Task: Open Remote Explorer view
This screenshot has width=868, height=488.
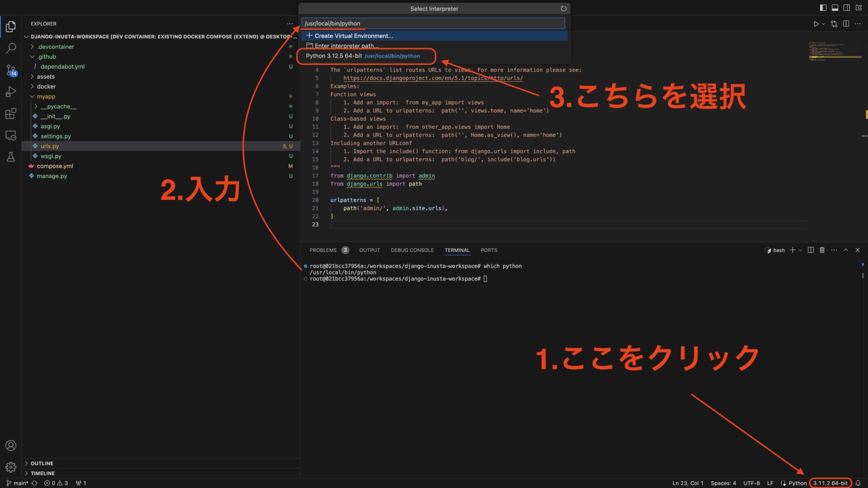Action: (11, 135)
